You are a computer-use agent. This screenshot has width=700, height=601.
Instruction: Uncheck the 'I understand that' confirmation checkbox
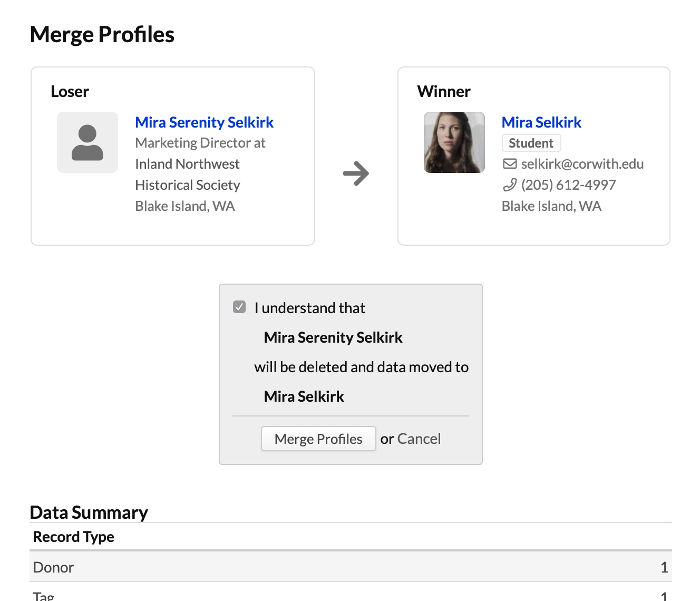(239, 307)
